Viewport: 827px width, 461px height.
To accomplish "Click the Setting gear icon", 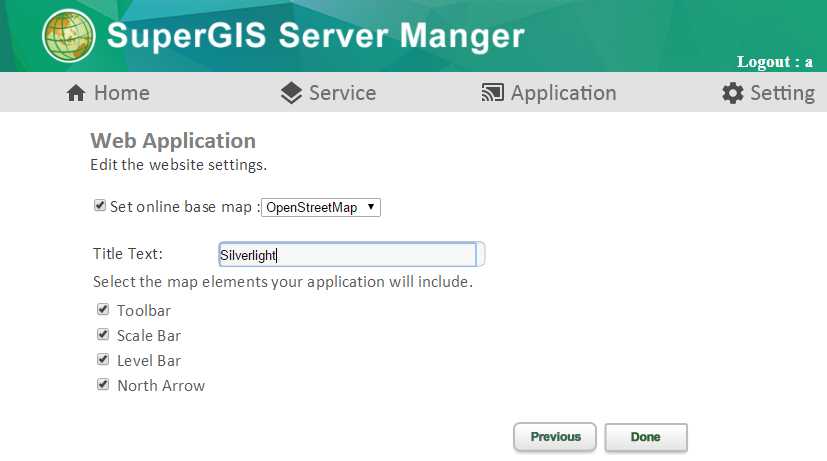I will pyautogui.click(x=733, y=93).
